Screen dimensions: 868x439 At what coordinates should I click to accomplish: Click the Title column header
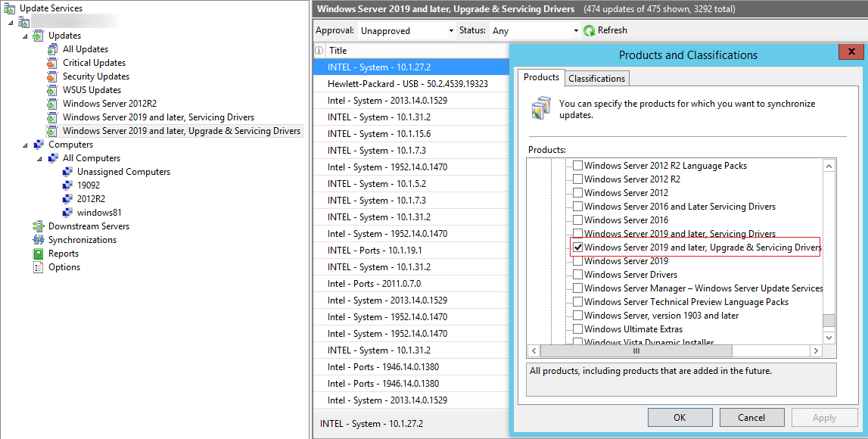pos(416,51)
